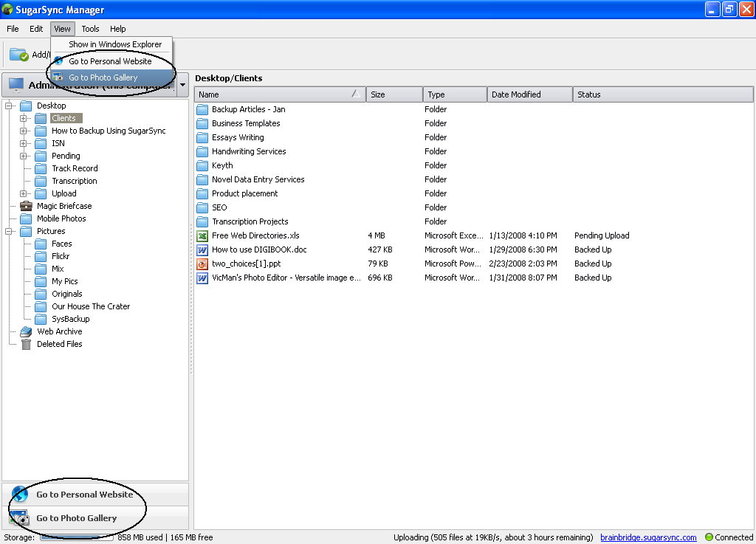This screenshot has height=544, width=756.
Task: Click the PowerPoint icon of two_choices[1].ppt
Action: (202, 264)
